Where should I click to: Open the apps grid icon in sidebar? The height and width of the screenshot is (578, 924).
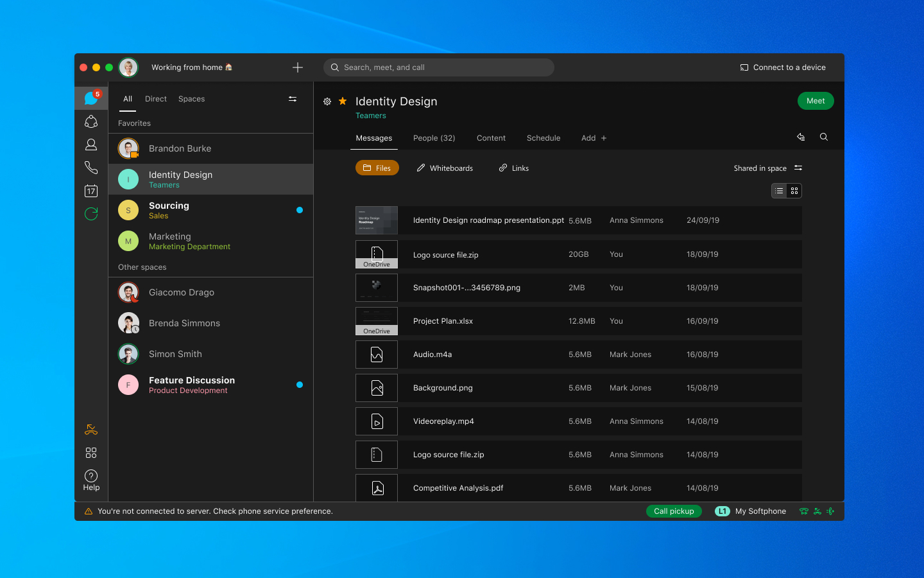91,453
